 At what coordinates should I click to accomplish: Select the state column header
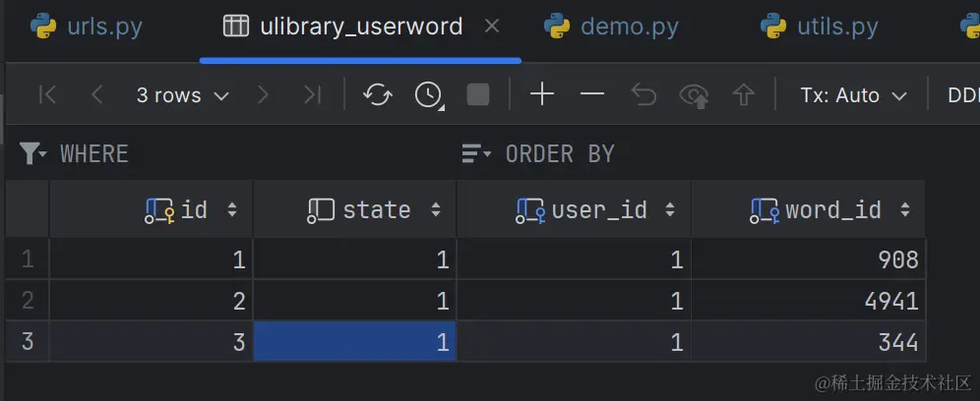[x=354, y=210]
